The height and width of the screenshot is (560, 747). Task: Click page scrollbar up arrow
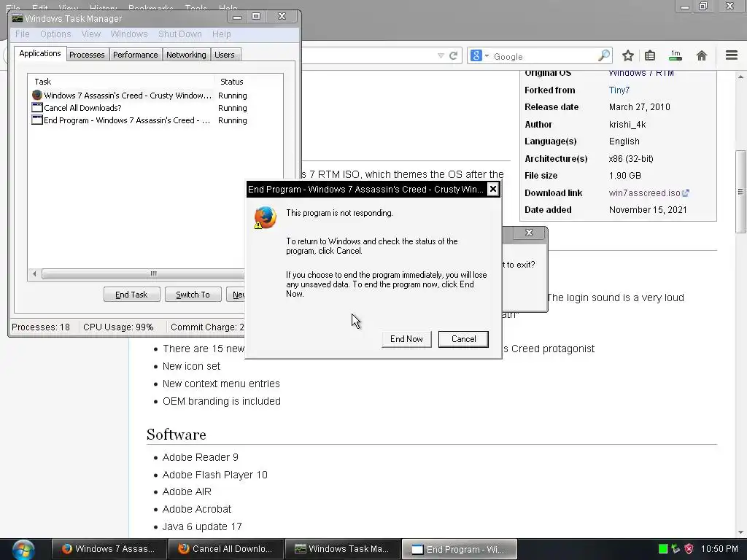(x=740, y=77)
